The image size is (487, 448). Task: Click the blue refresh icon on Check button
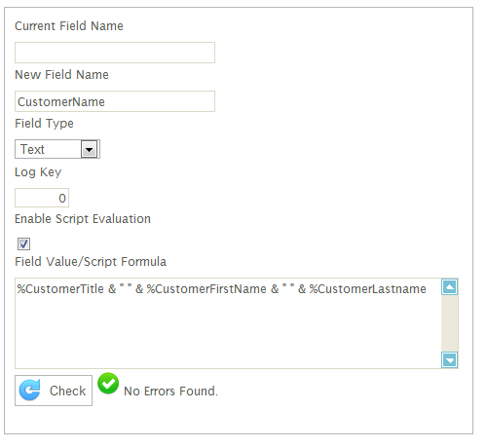pos(29,390)
